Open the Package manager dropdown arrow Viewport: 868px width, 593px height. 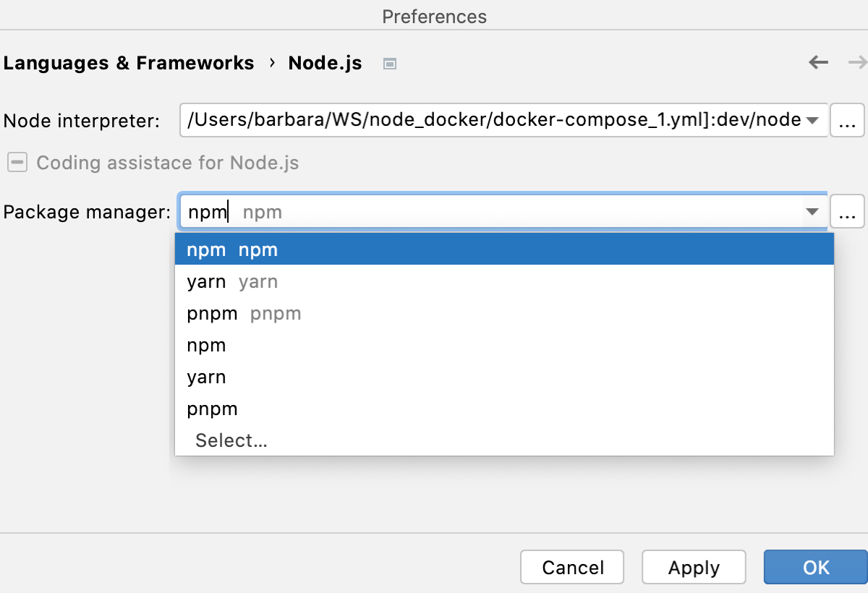coord(813,211)
